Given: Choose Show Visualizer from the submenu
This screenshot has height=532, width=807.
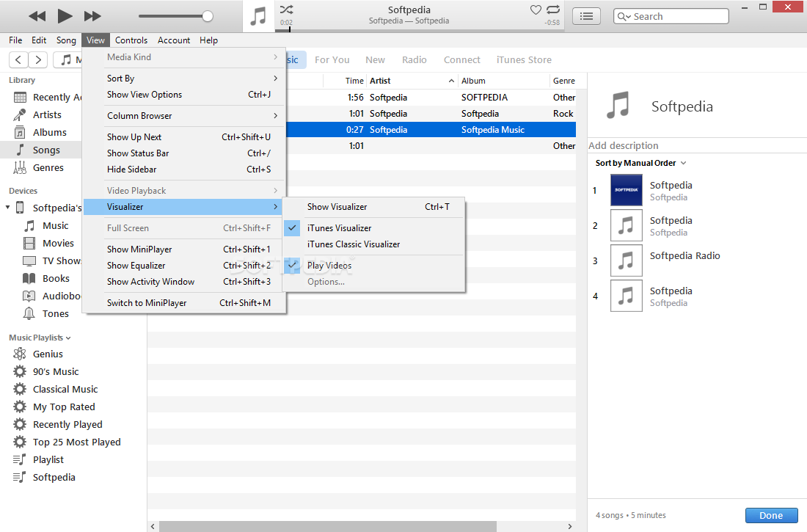Looking at the screenshot, I should click(373, 206).
